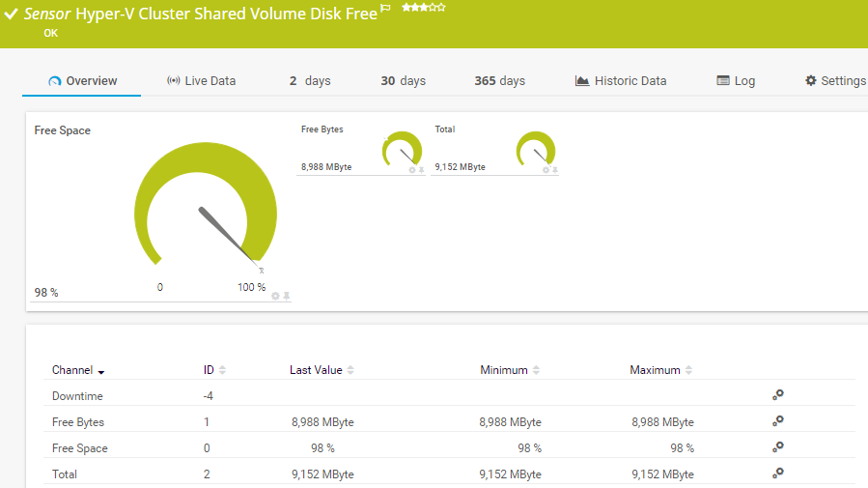Viewport: 868px width, 488px height.
Task: Sort table by Last Value column
Action: (322, 370)
